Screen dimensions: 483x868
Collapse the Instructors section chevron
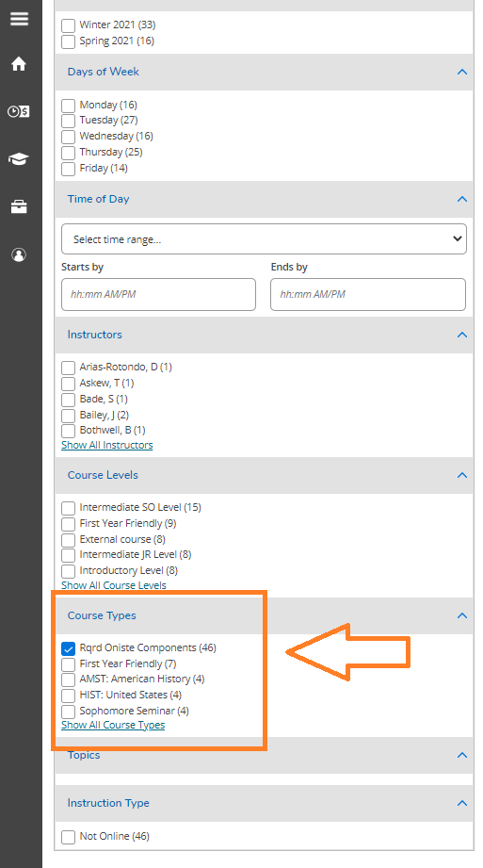[x=462, y=335]
